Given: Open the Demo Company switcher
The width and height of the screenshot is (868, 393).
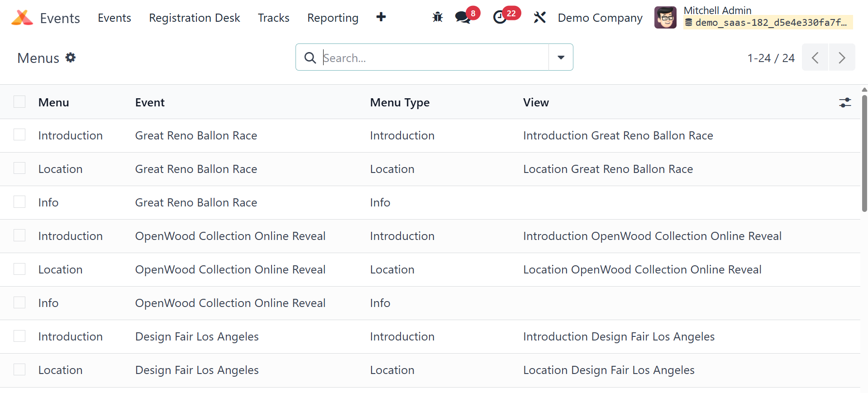Looking at the screenshot, I should (600, 18).
